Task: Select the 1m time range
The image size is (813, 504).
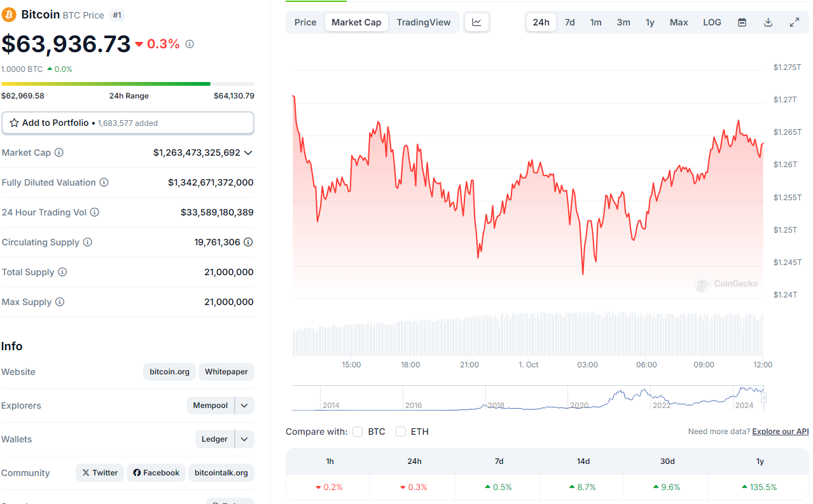Action: click(x=595, y=22)
